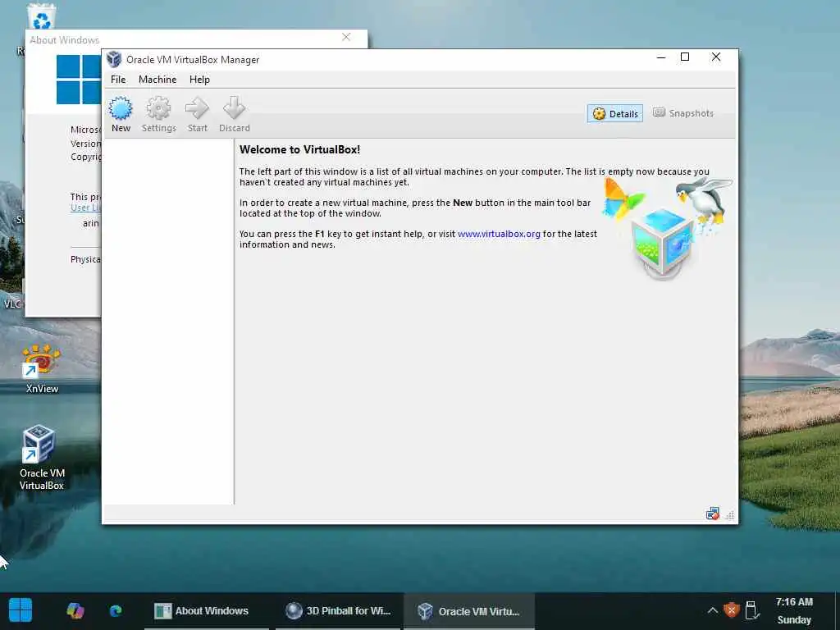Open the Windows Start menu
This screenshot has width=840, height=630.
coord(21,610)
